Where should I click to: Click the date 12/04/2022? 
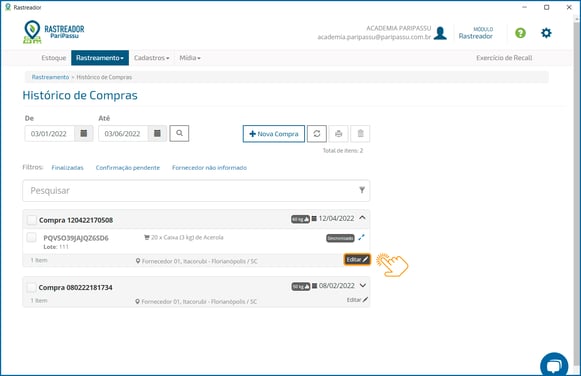coord(336,219)
